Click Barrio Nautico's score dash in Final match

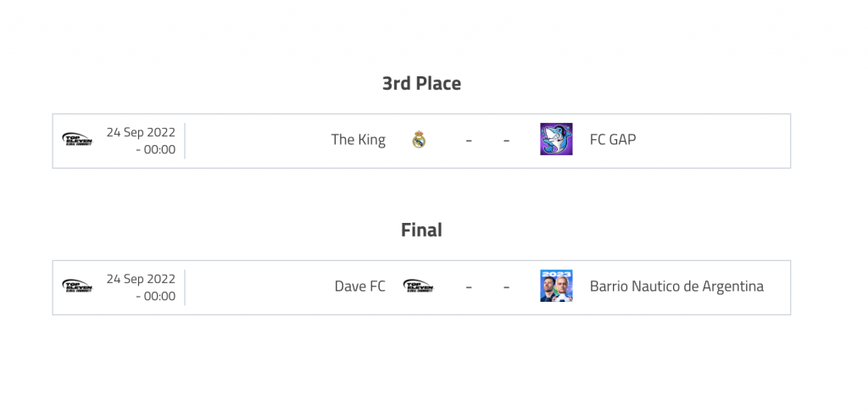pos(506,287)
